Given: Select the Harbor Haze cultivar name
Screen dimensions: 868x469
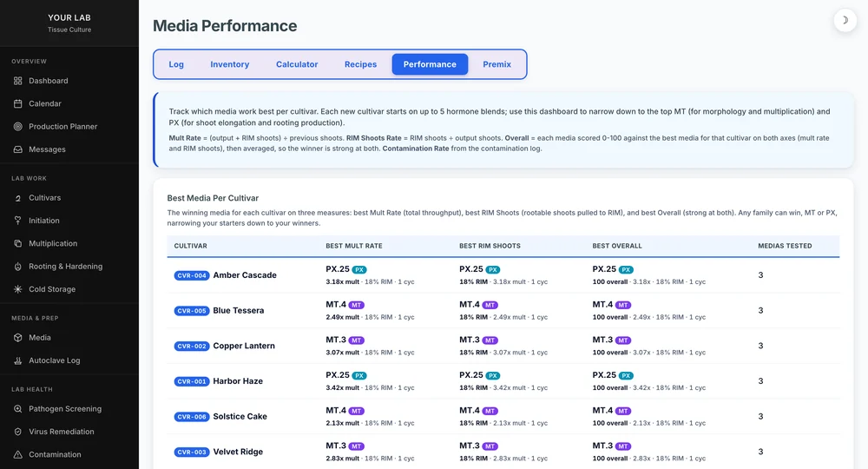Looking at the screenshot, I should (238, 381).
